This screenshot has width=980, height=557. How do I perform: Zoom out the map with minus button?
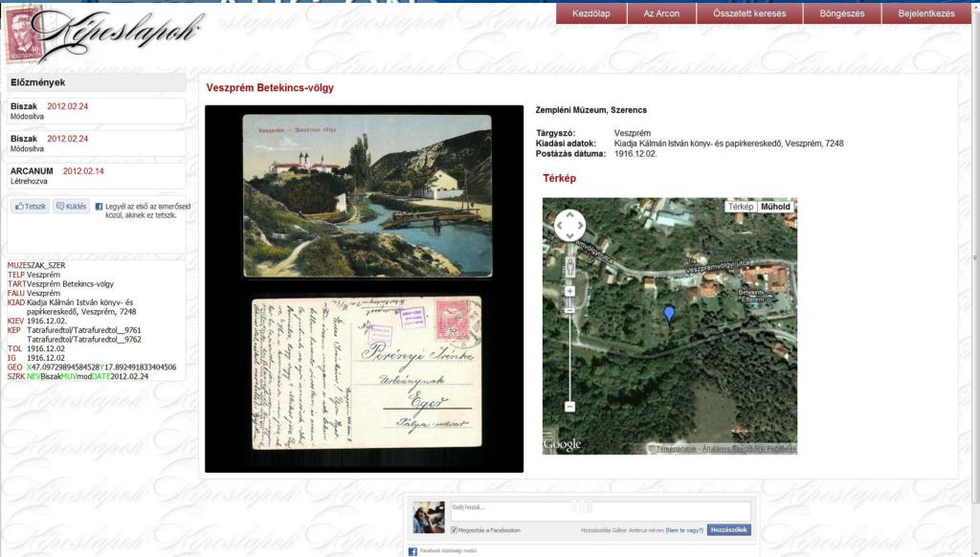coord(570,407)
